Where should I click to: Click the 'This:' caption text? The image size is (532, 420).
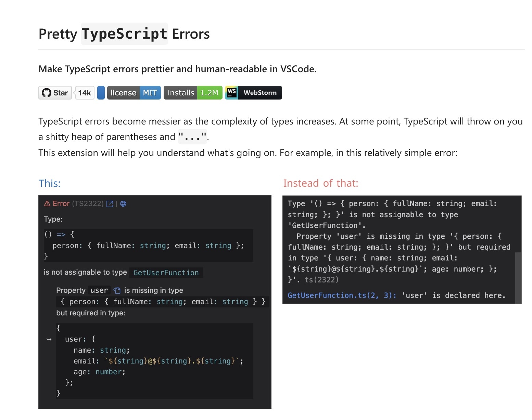click(x=50, y=183)
